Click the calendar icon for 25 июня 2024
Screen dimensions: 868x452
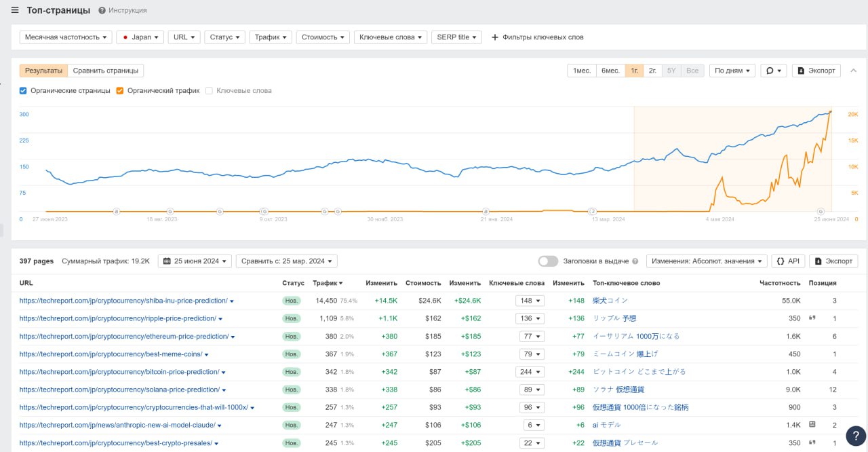[x=167, y=261]
